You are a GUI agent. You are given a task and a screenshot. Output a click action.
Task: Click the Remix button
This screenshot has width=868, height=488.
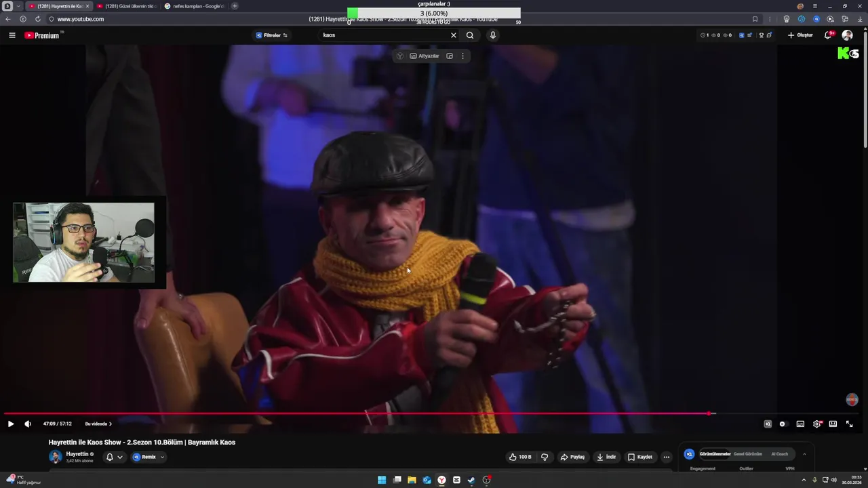point(144,457)
